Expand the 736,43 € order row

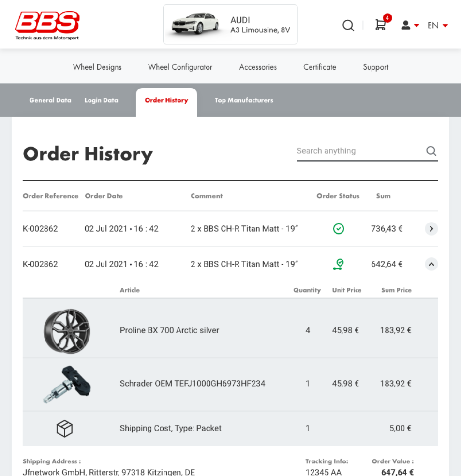(x=431, y=229)
